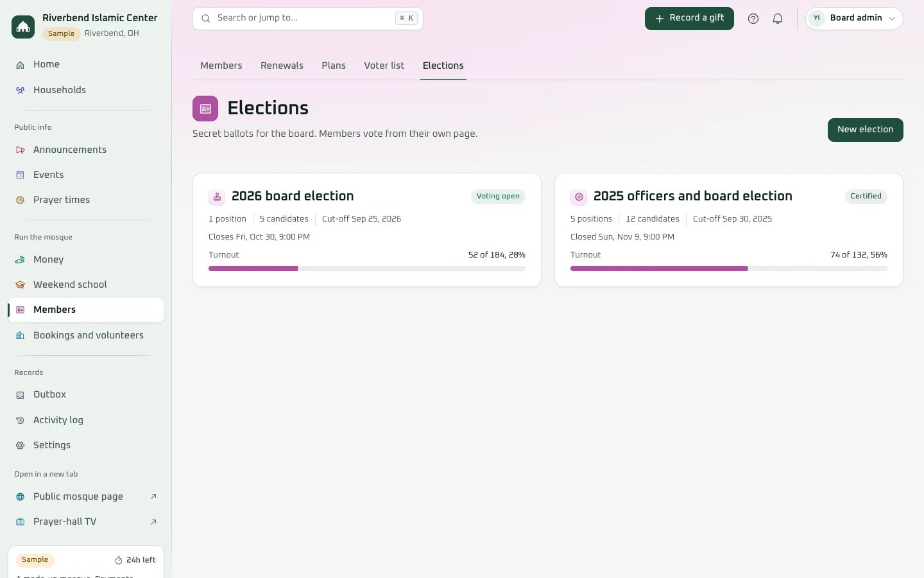Click the Certified status badge

tap(866, 197)
